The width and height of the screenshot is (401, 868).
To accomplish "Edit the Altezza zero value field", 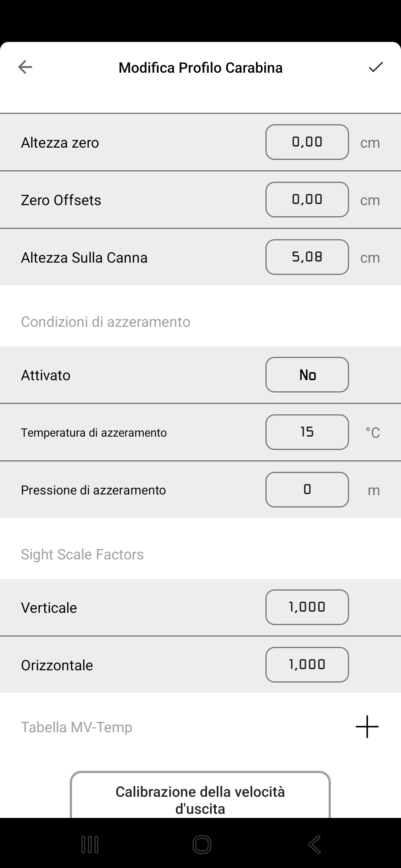I will click(x=307, y=142).
